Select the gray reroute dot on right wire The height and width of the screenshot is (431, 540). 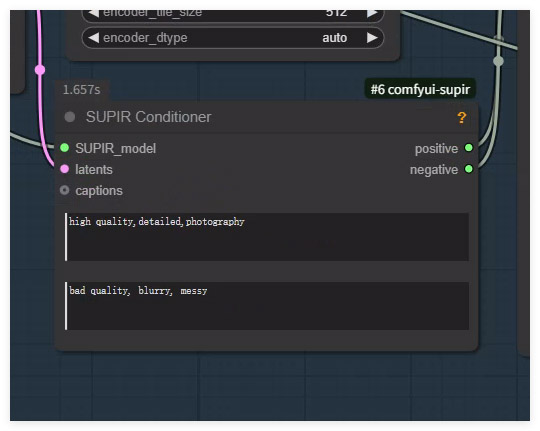pos(498,61)
